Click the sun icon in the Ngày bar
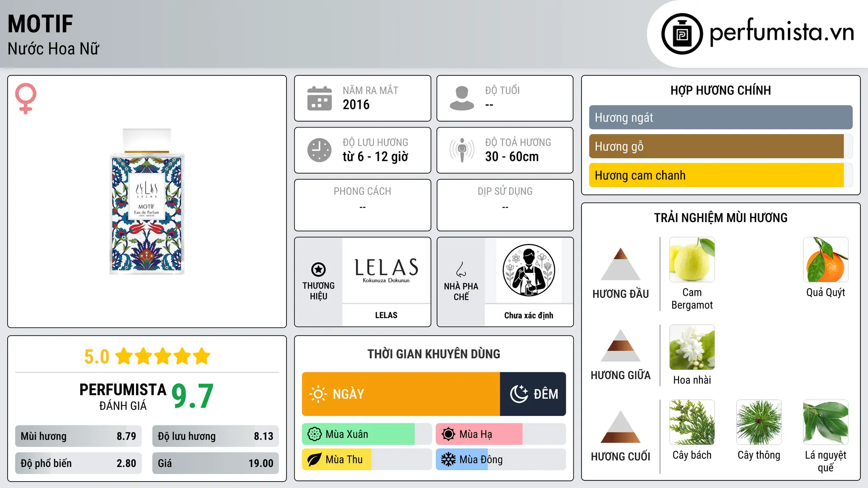The image size is (868, 488). (318, 394)
